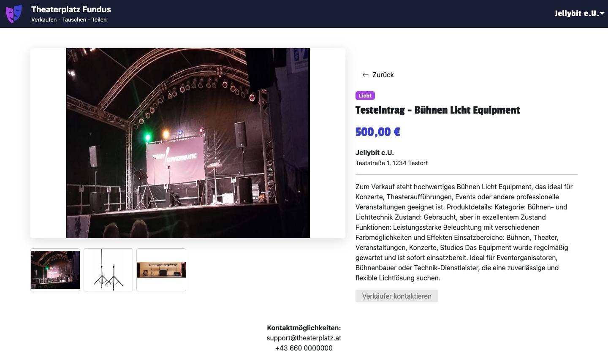Select the purple Licht category badge

(365, 96)
